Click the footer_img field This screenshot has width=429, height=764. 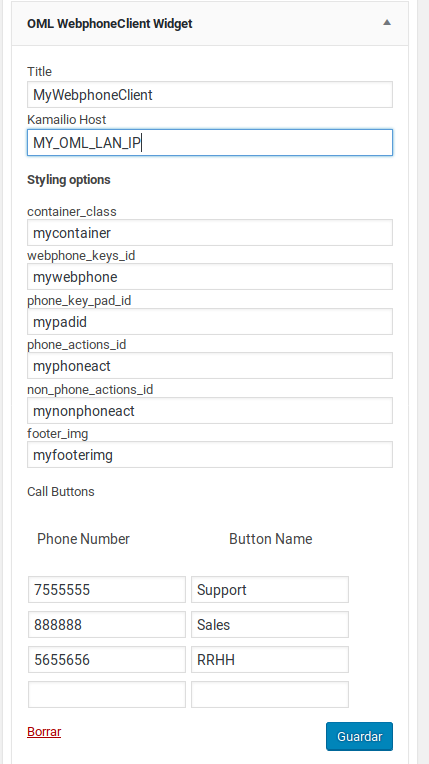(210, 455)
